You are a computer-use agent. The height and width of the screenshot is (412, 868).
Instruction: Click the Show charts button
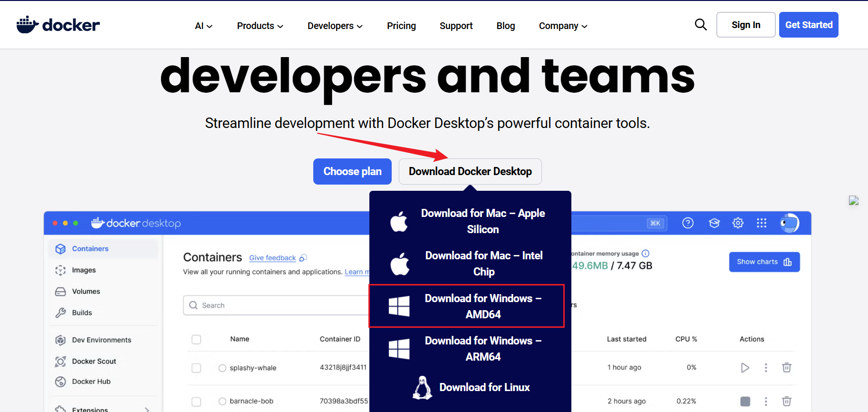coord(764,262)
